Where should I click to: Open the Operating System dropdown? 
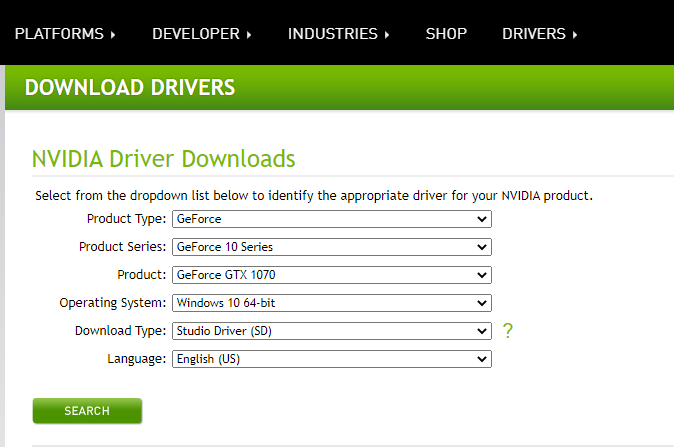[x=332, y=303]
